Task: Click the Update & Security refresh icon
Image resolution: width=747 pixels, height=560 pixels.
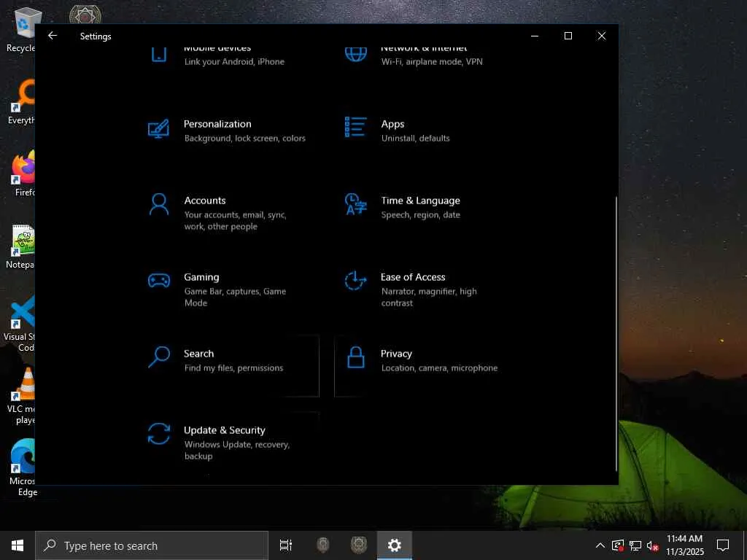Action: [158, 434]
